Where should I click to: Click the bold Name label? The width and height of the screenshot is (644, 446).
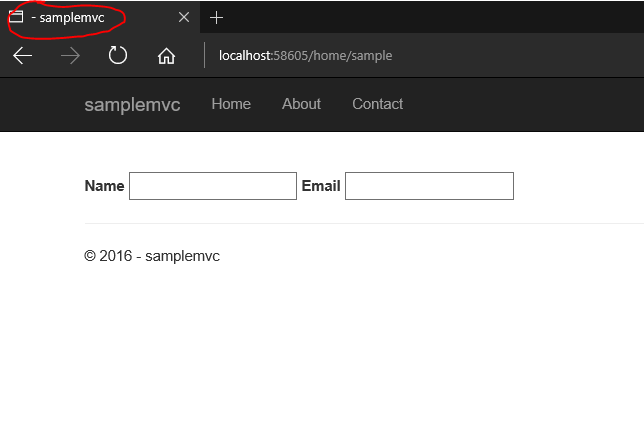tap(104, 186)
